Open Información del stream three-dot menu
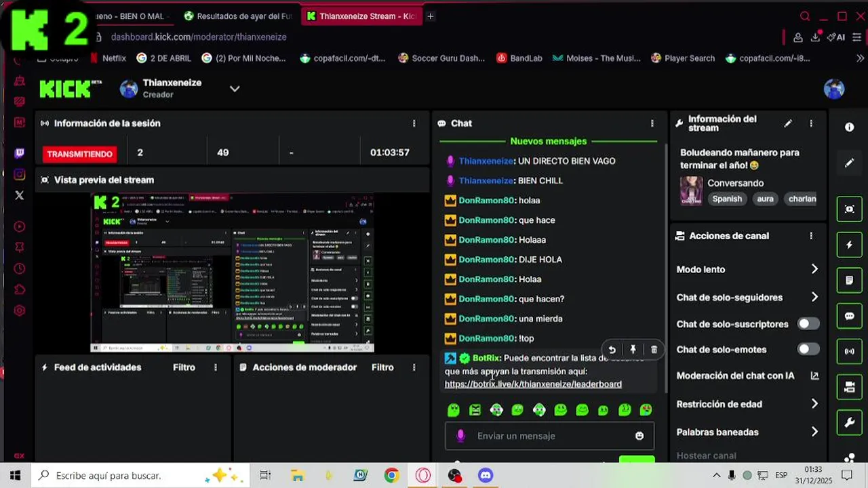The width and height of the screenshot is (868, 488). (x=811, y=123)
